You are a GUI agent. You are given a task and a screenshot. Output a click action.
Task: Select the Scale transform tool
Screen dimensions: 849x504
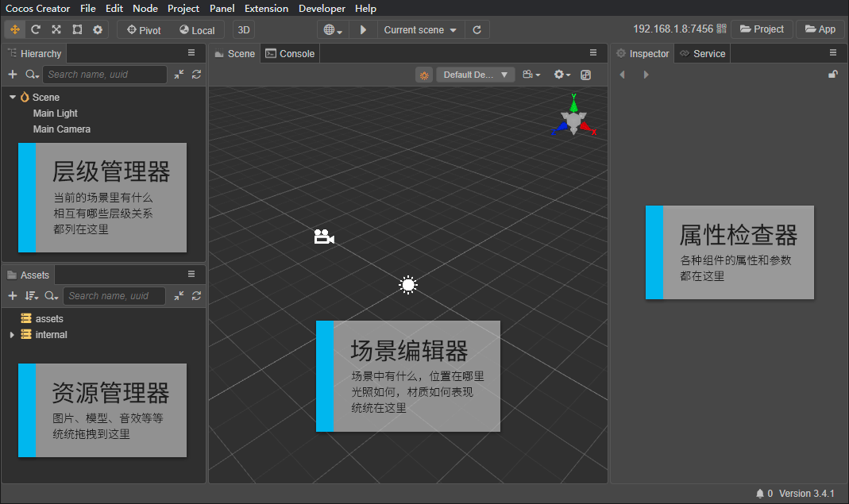56,30
